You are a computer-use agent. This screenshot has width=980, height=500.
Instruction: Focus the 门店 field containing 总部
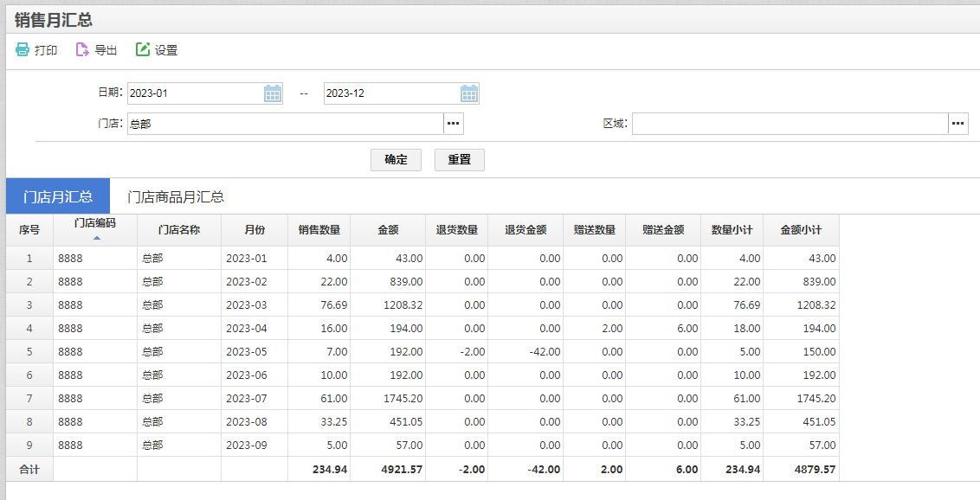286,124
